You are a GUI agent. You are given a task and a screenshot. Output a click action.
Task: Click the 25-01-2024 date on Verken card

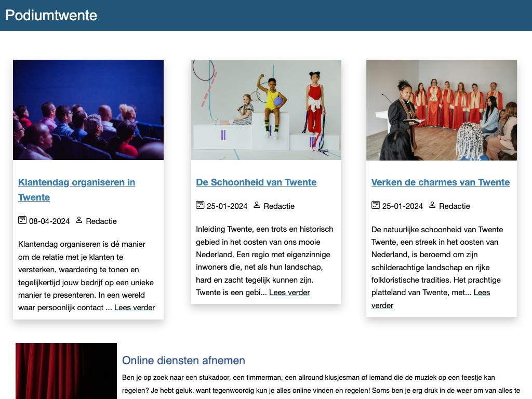[403, 206]
